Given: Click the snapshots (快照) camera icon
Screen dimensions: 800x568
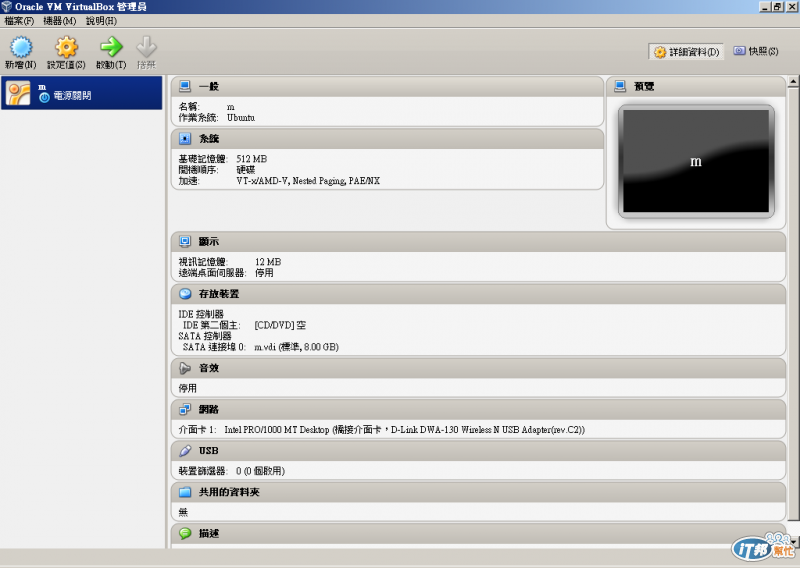Looking at the screenshot, I should click(739, 51).
